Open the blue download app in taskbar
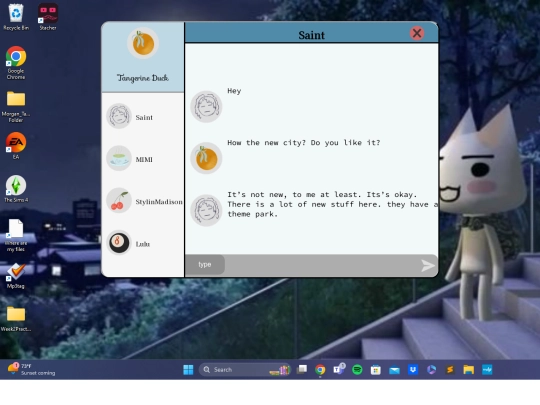Screen dimensions: 540x405 (413, 370)
